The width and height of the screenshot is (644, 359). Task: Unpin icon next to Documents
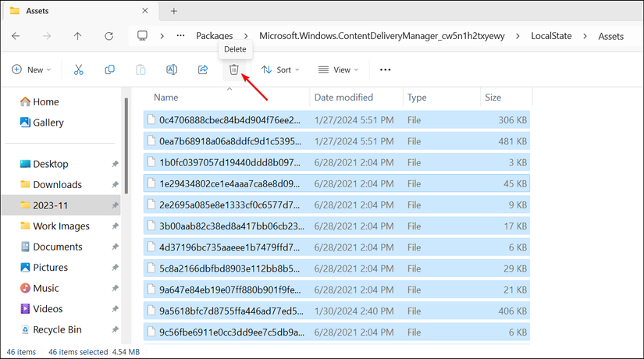115,247
